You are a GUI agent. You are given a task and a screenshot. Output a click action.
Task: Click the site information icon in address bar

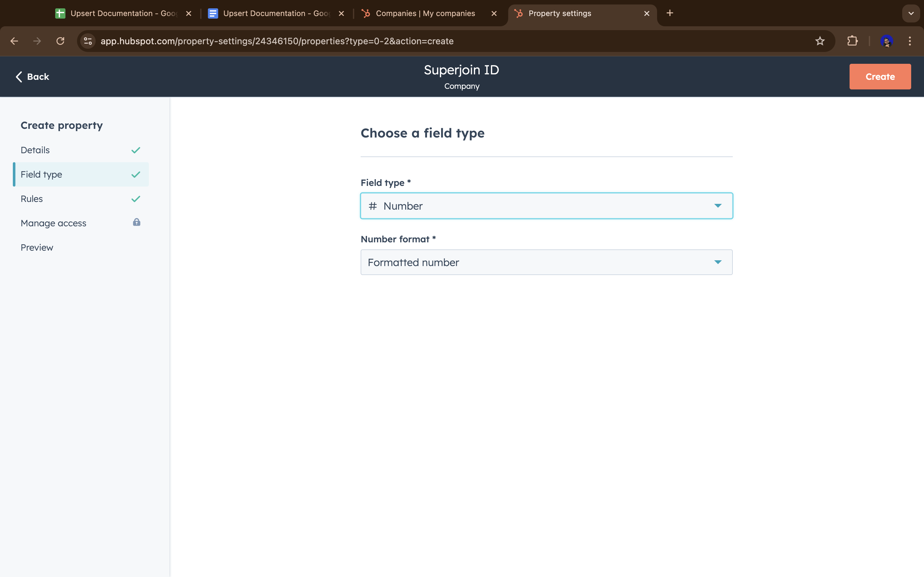tap(88, 41)
